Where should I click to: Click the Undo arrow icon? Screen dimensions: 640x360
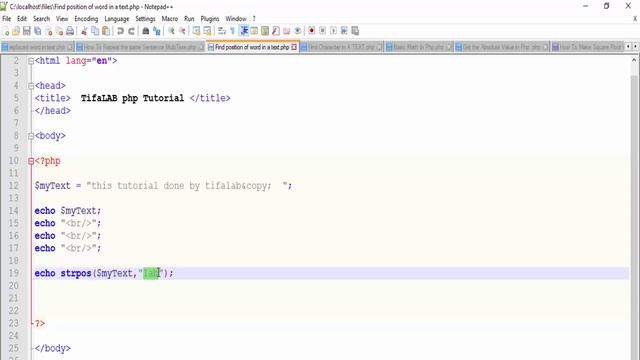coord(120,31)
